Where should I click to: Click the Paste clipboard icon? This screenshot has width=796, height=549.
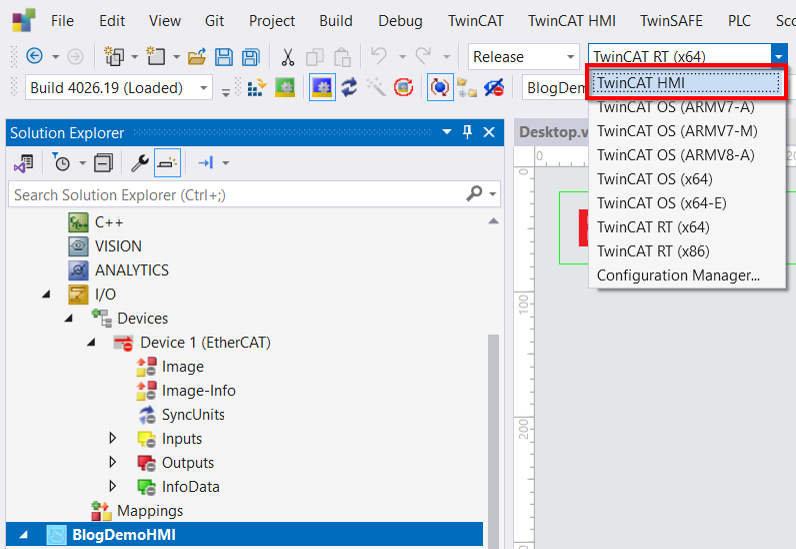[342, 57]
